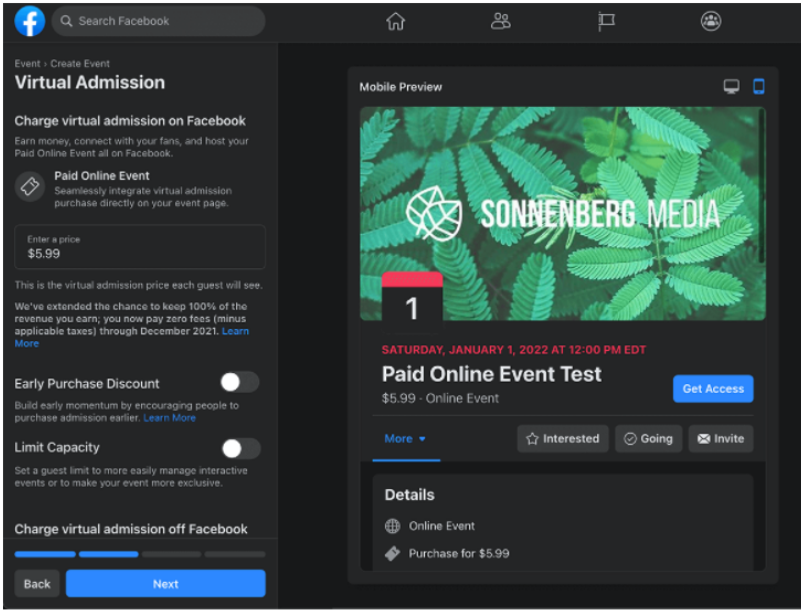The image size is (801, 610).
Task: Open Learn More link under Early Purchase Discount
Action: [169, 418]
